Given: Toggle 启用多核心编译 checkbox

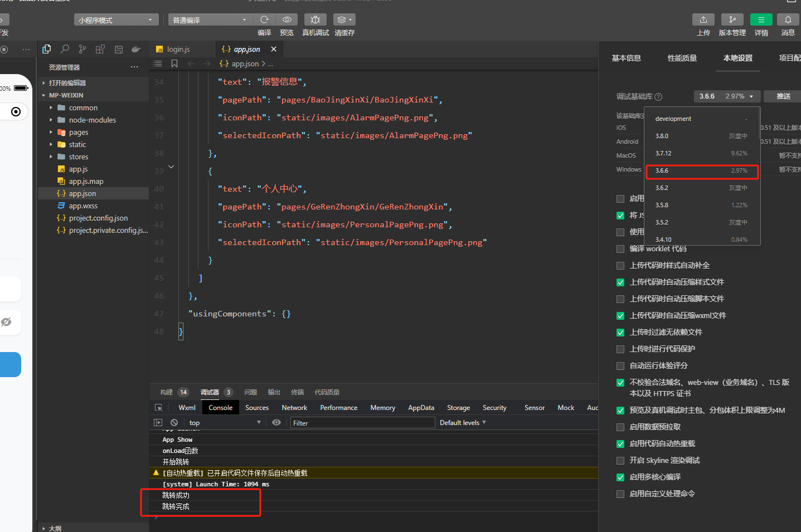Looking at the screenshot, I should click(x=620, y=477).
